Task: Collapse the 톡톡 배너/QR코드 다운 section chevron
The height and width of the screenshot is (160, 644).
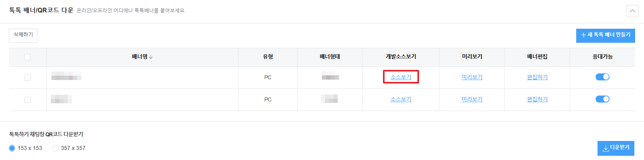Action: pos(632,11)
